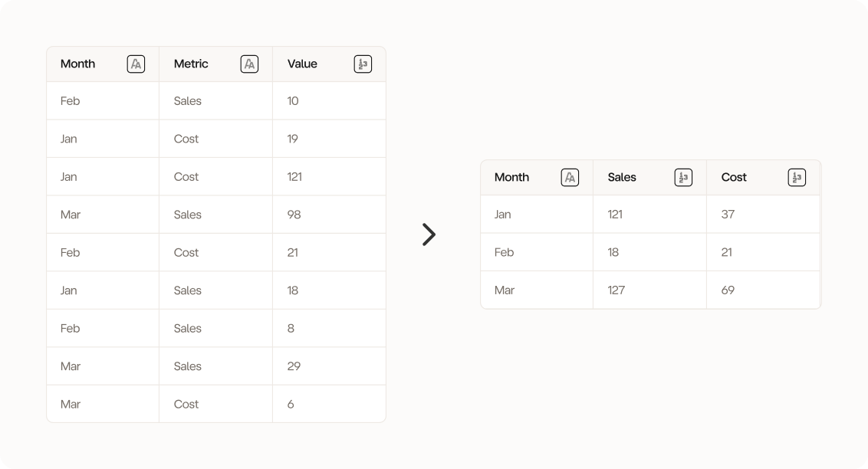Click the Sales cell showing 127 for Mar
This screenshot has width=868, height=469.
[x=616, y=290]
